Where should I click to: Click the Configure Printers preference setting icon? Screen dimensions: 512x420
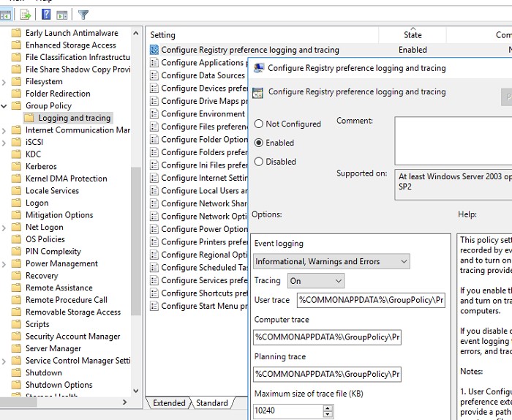click(154, 242)
